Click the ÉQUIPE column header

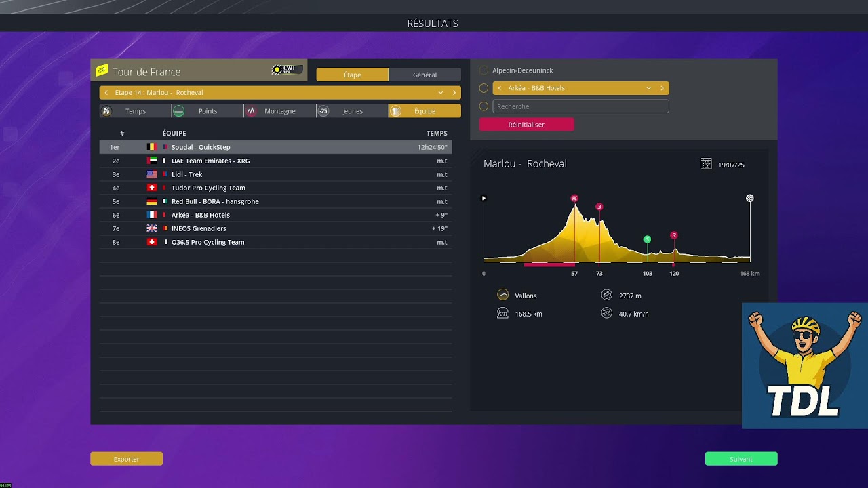pos(174,134)
